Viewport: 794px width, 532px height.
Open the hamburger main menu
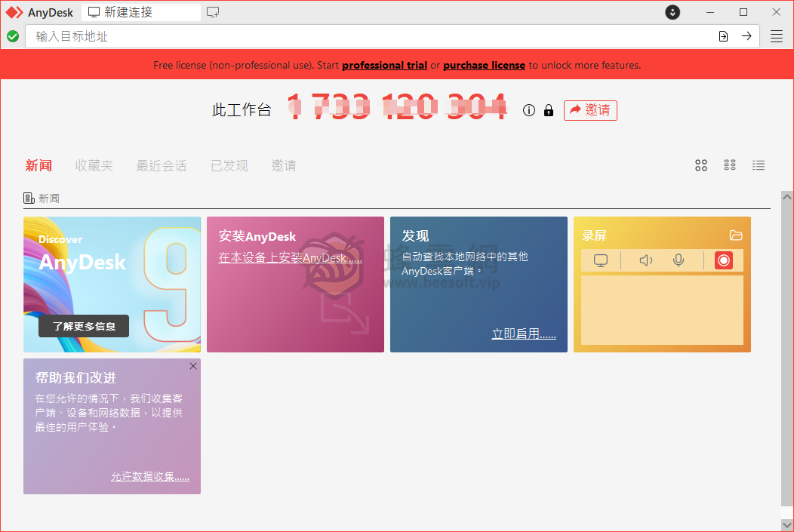777,36
